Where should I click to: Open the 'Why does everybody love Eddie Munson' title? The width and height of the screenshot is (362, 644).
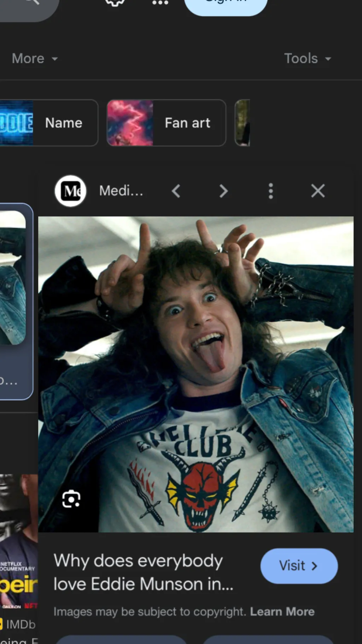pos(143,572)
